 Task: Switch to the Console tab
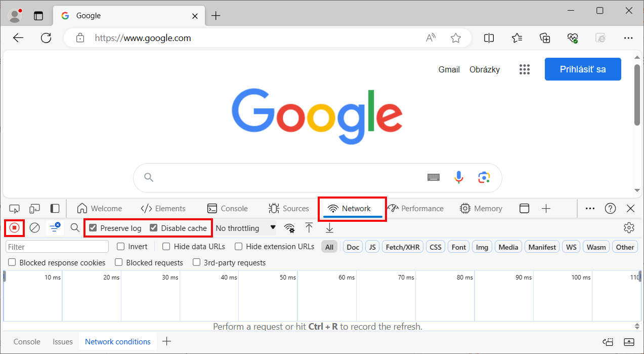pyautogui.click(x=228, y=209)
